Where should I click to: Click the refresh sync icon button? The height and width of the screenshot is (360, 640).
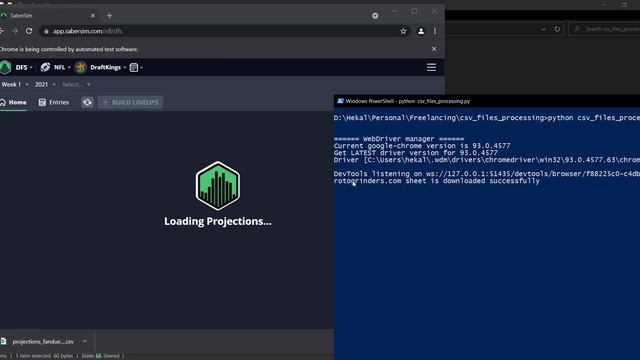coord(87,102)
